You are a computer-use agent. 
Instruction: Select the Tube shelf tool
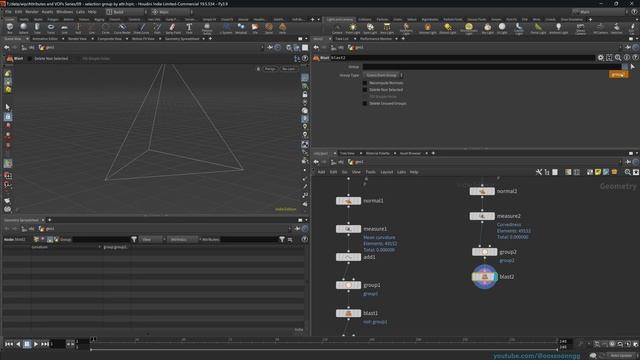click(x=37, y=28)
